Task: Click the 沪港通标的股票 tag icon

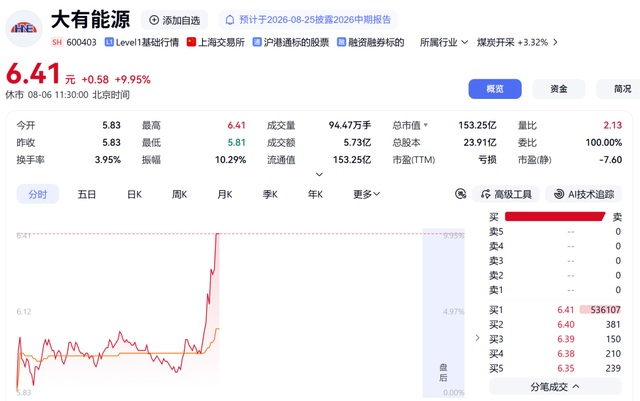Action: (257, 42)
